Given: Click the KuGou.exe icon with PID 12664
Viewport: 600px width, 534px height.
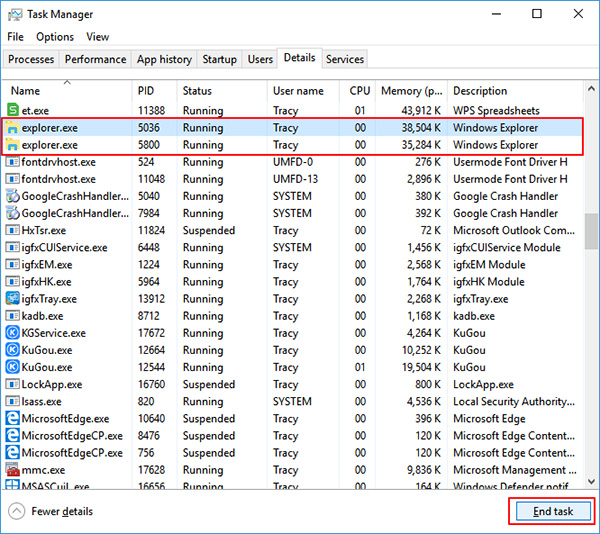Looking at the screenshot, I should tap(13, 350).
